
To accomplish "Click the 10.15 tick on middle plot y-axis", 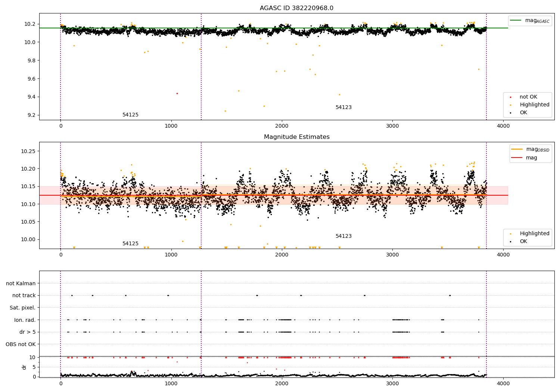I will pos(28,186).
